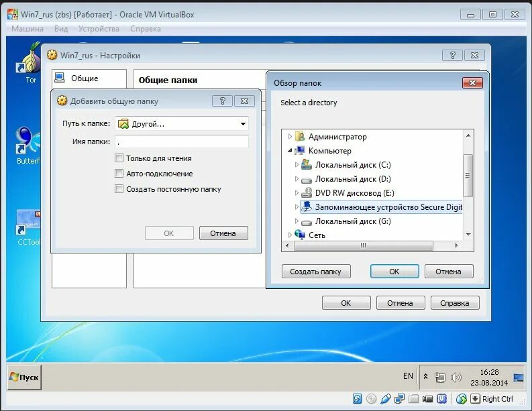
Task: Check Создать постоянную папку option
Action: [119, 189]
